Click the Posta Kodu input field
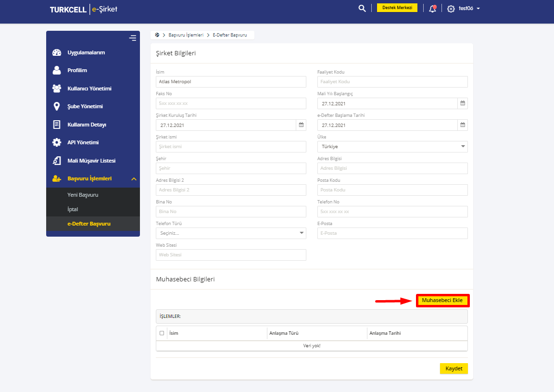 [392, 190]
